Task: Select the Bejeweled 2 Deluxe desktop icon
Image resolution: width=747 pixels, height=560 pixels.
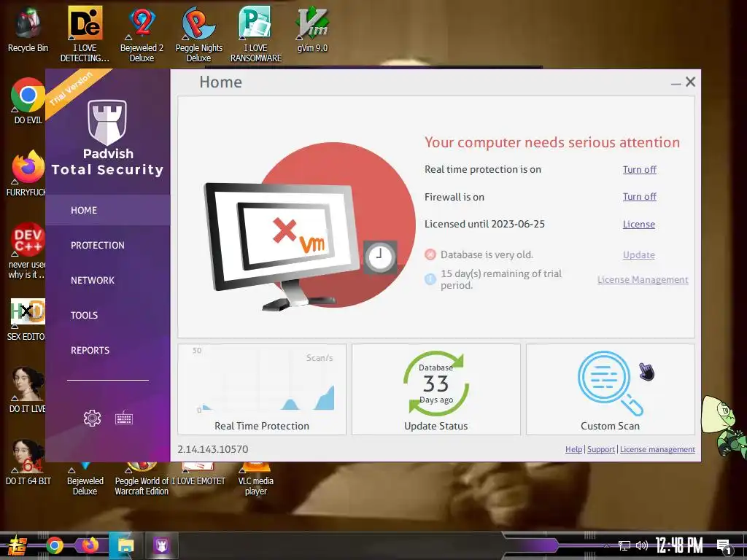Action: [x=142, y=34]
